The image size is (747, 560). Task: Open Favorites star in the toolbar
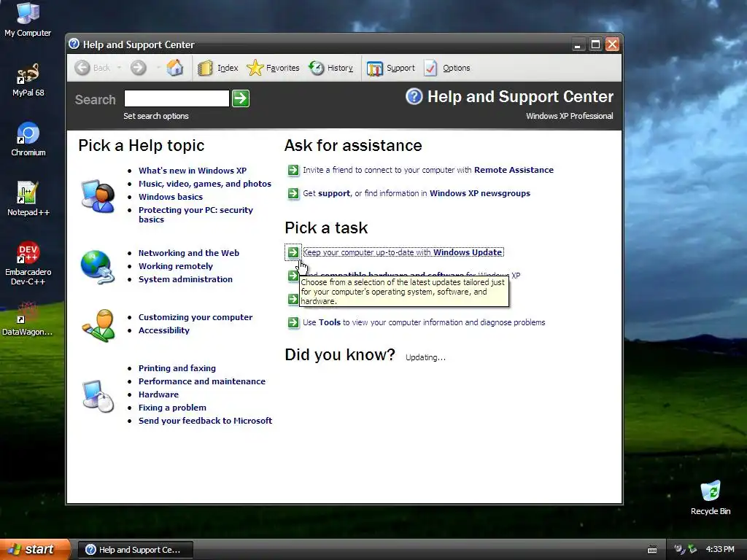(273, 68)
